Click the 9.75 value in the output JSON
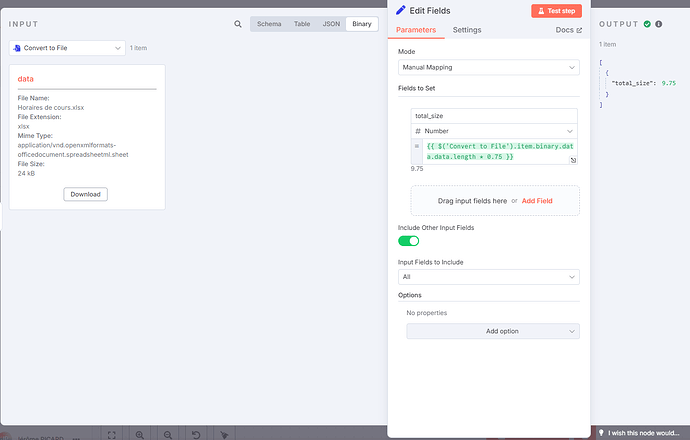Viewport: 690px width, 440px height. point(668,83)
